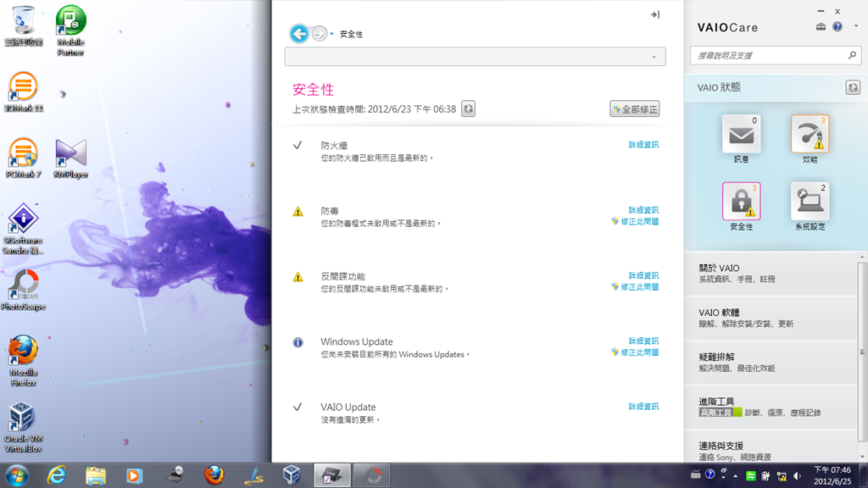
Task: Collapse the detail pane with arrow icon
Action: 655,15
